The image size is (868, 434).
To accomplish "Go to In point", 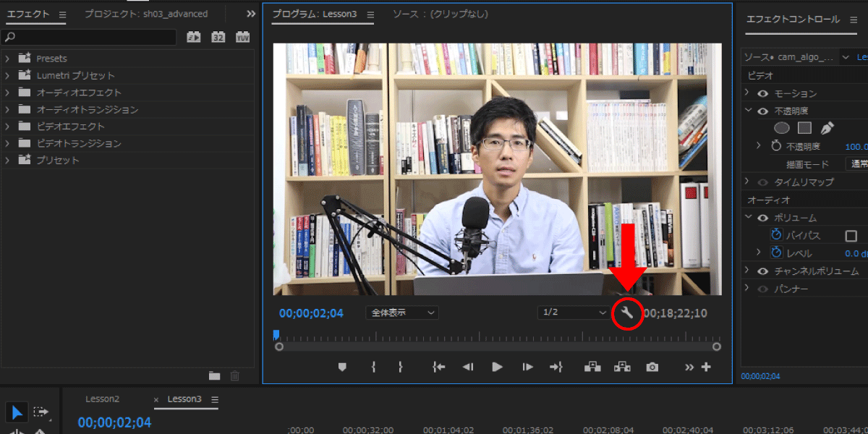I will coord(438,367).
